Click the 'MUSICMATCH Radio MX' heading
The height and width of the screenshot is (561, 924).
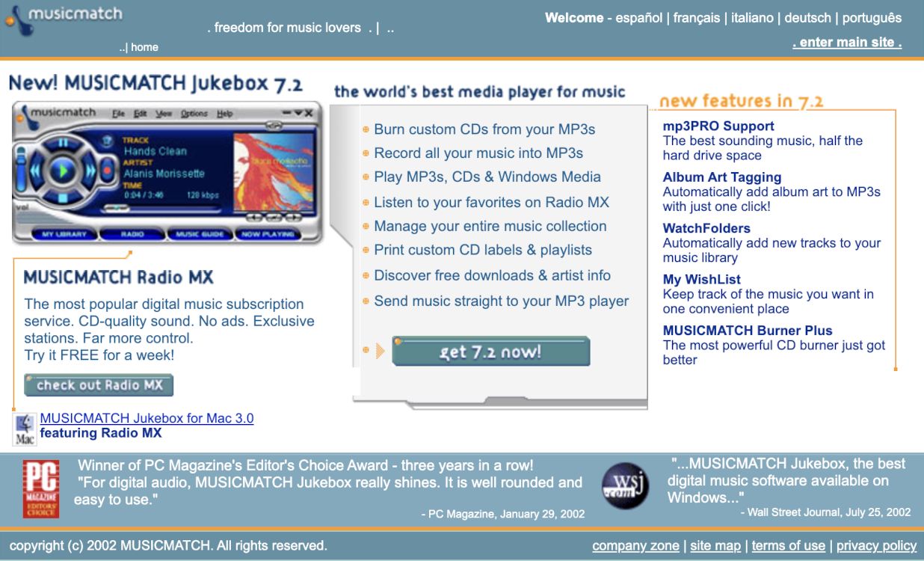(118, 278)
